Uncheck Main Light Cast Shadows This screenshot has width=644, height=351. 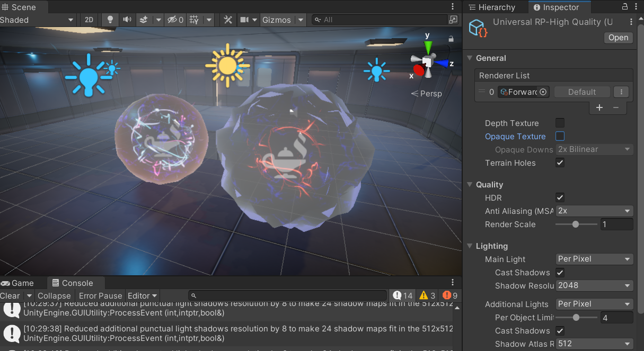tap(560, 273)
